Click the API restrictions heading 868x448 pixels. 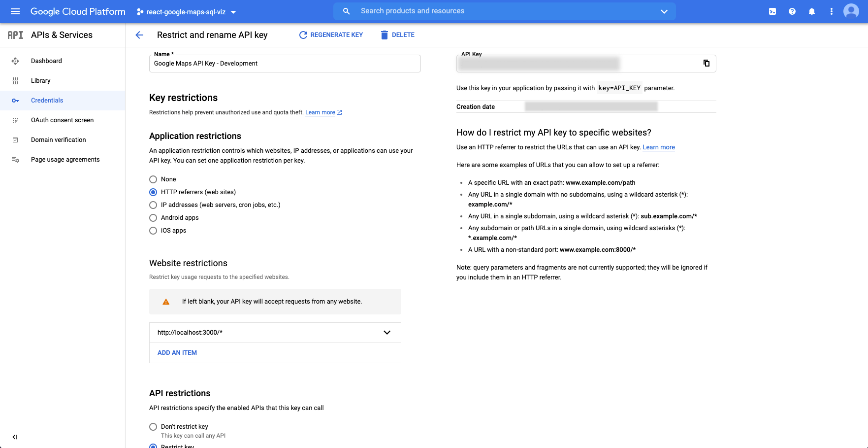(180, 393)
